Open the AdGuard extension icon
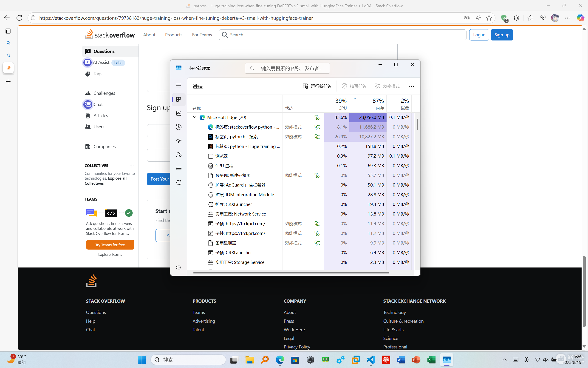Image resolution: width=588 pixels, height=368 pixels. tap(504, 18)
